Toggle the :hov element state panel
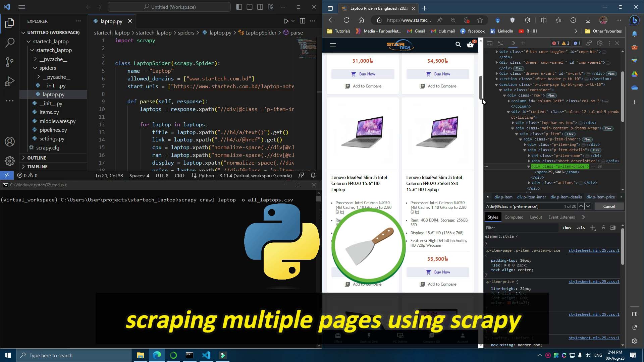This screenshot has width=644, height=362. pyautogui.click(x=567, y=228)
